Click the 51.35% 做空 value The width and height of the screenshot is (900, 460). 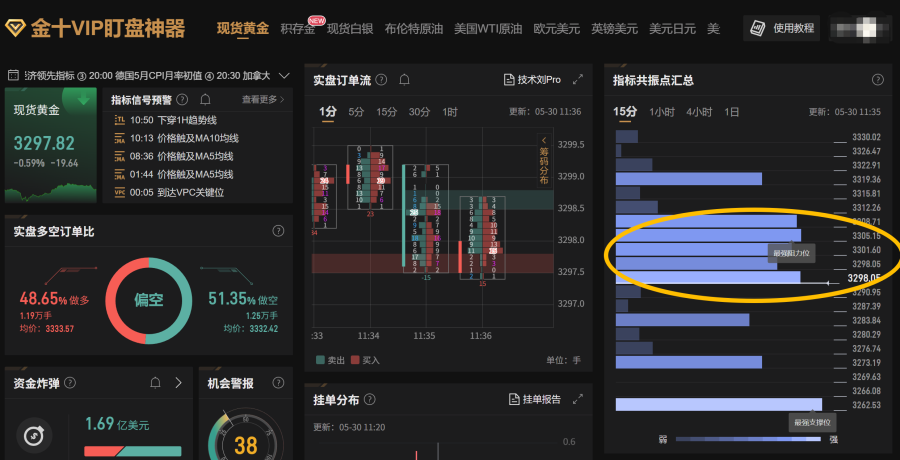[x=243, y=299]
